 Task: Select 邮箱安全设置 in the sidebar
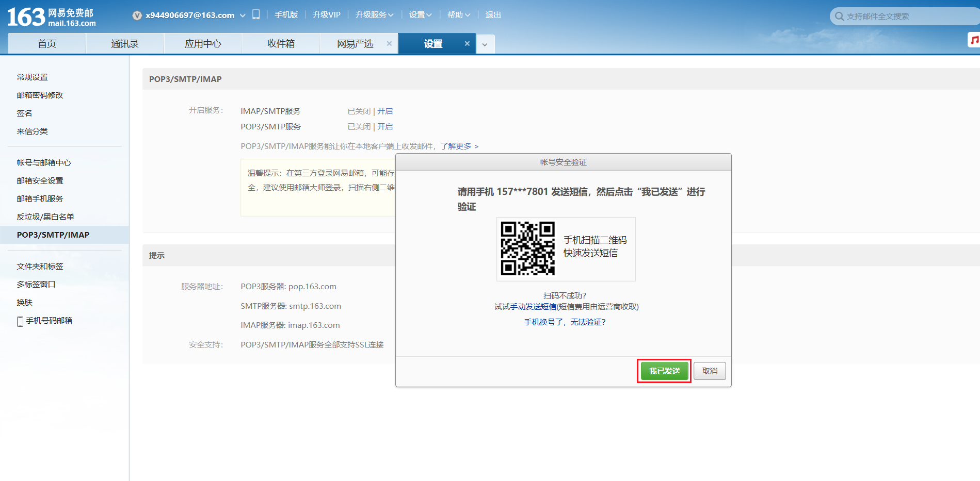pyautogui.click(x=40, y=181)
